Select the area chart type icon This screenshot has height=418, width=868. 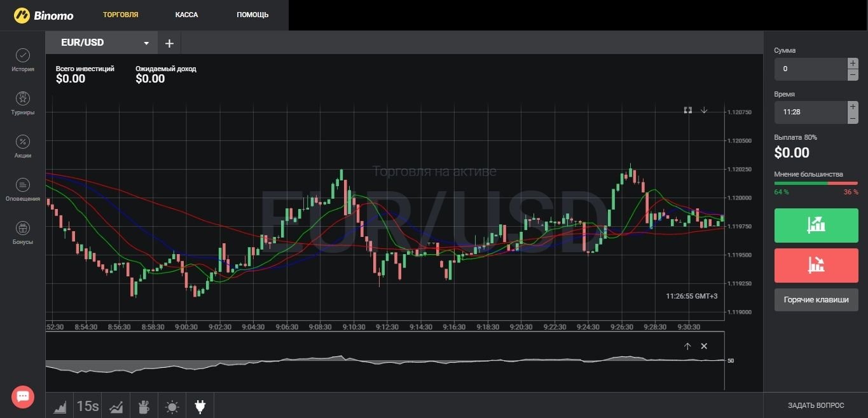[60, 407]
